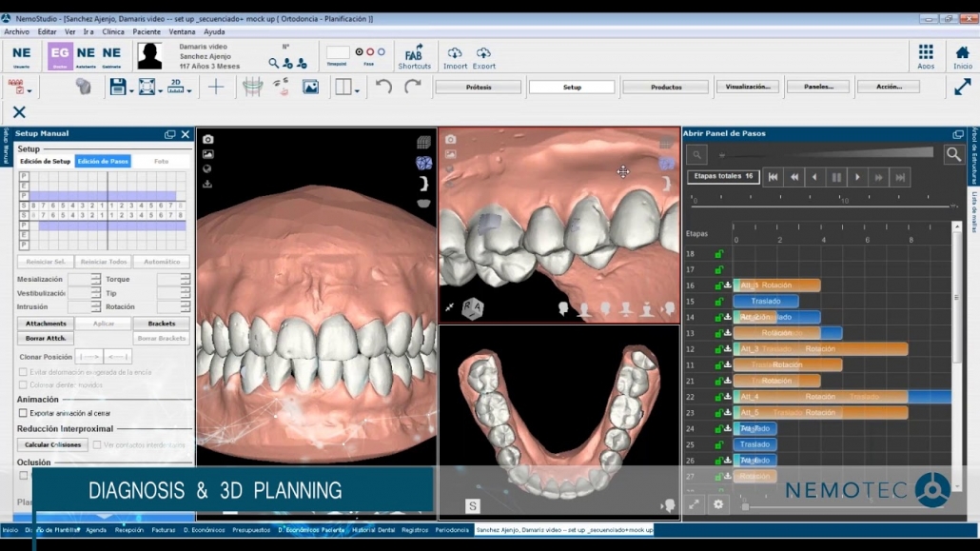
Task: Adjust the Mesialización stepper
Action: (96, 279)
